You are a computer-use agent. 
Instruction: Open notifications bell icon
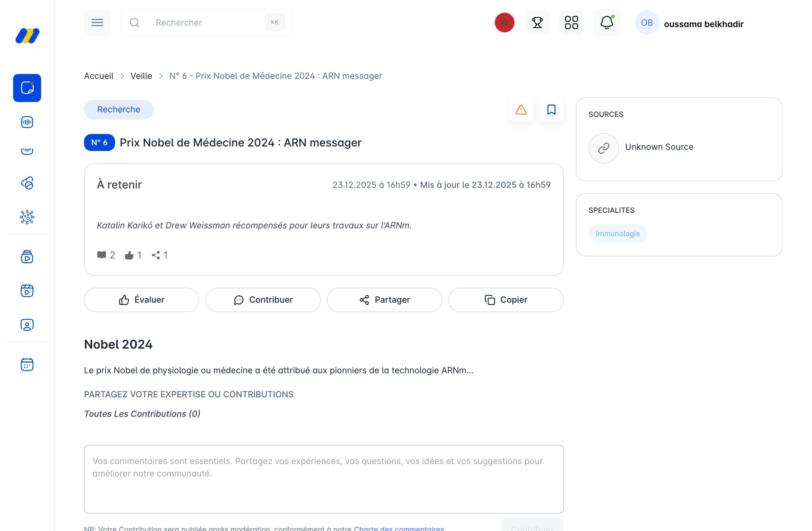(x=606, y=23)
